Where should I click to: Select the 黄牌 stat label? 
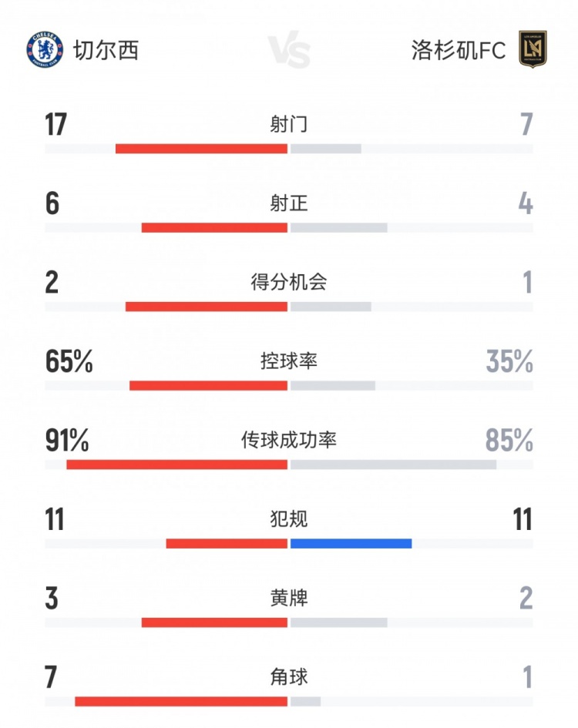tap(289, 598)
